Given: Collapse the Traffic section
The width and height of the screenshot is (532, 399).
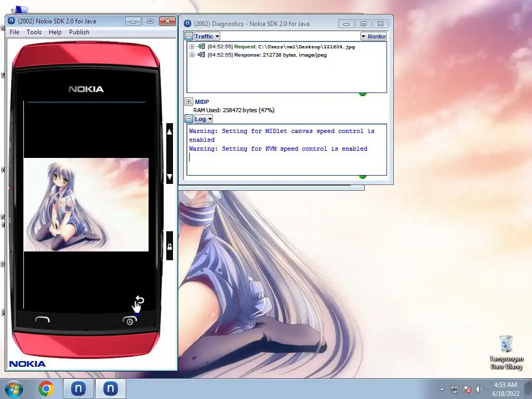Looking at the screenshot, I should click(x=189, y=36).
